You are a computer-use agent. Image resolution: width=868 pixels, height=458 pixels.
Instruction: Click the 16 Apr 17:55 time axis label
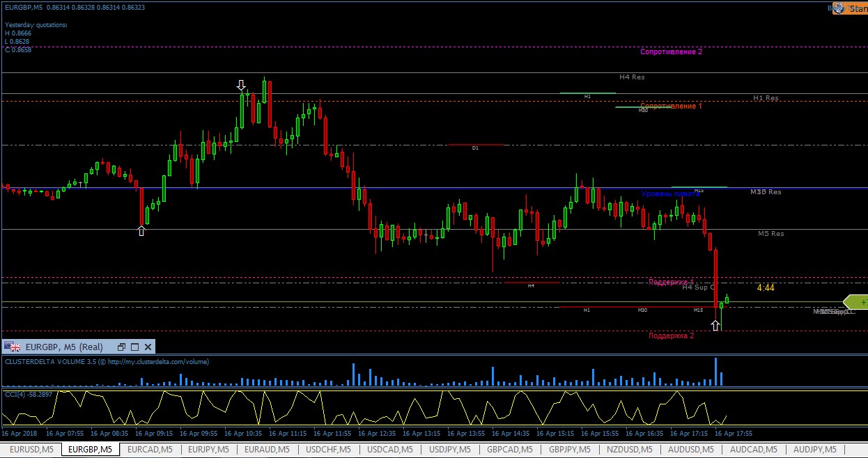(733, 433)
